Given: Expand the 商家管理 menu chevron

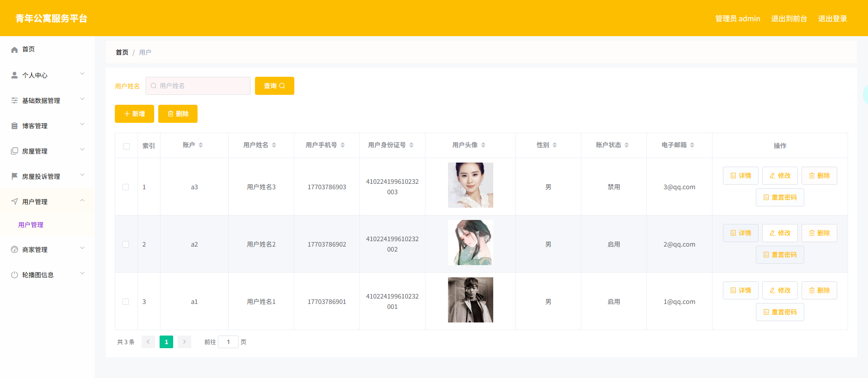Looking at the screenshot, I should tap(82, 248).
